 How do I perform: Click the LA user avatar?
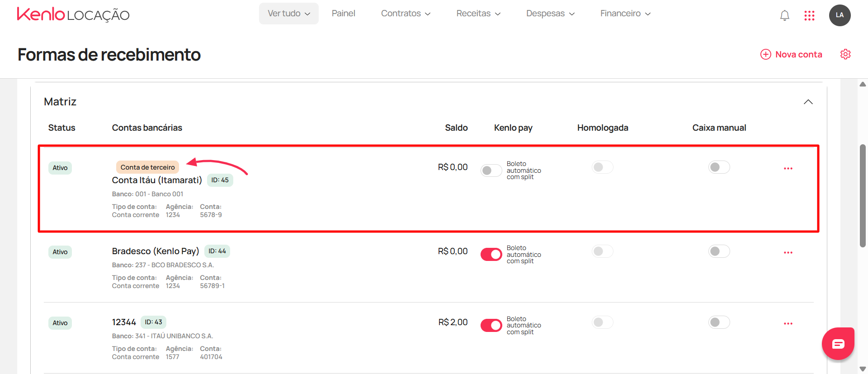[x=840, y=15]
